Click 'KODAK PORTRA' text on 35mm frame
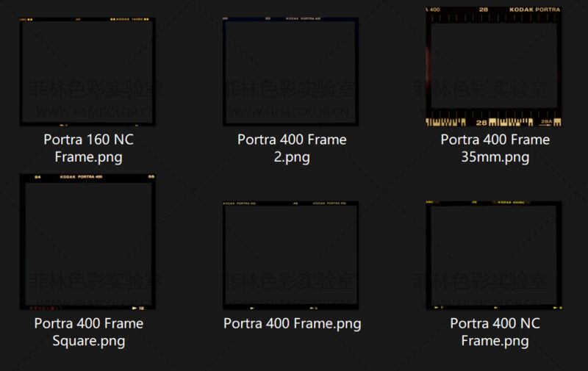 534,10
